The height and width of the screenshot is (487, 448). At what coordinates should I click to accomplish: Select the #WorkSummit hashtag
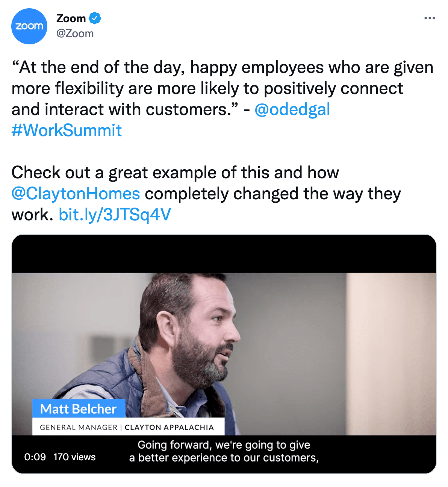click(x=67, y=130)
